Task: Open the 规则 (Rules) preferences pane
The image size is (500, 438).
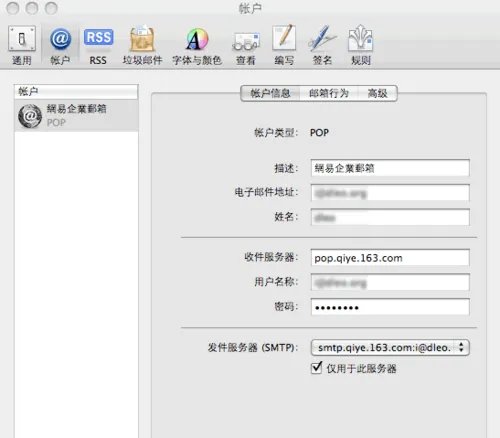Action: 360,46
